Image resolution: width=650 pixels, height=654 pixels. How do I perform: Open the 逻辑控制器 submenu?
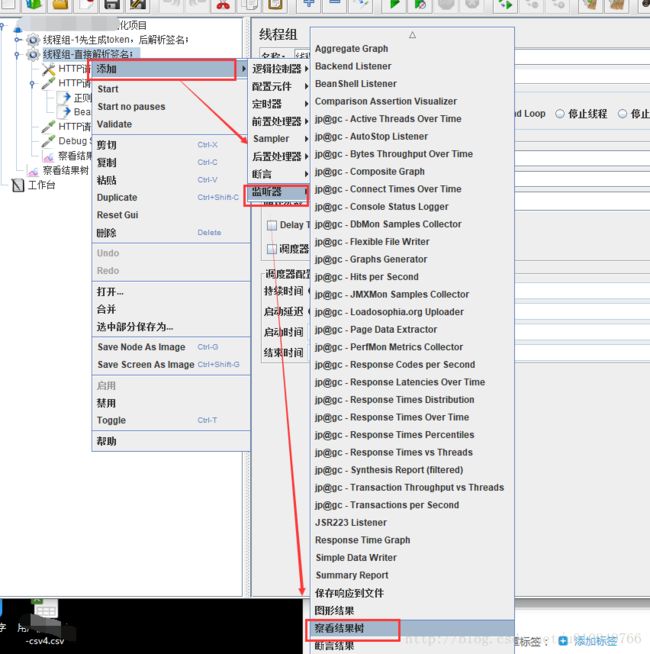[x=280, y=69]
